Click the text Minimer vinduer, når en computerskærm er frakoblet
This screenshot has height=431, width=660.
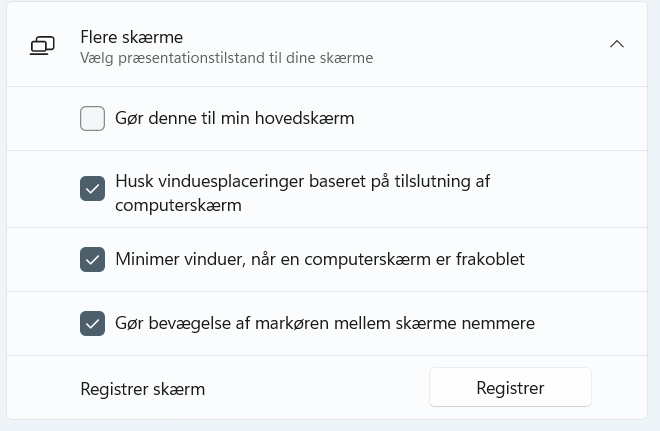pos(320,259)
